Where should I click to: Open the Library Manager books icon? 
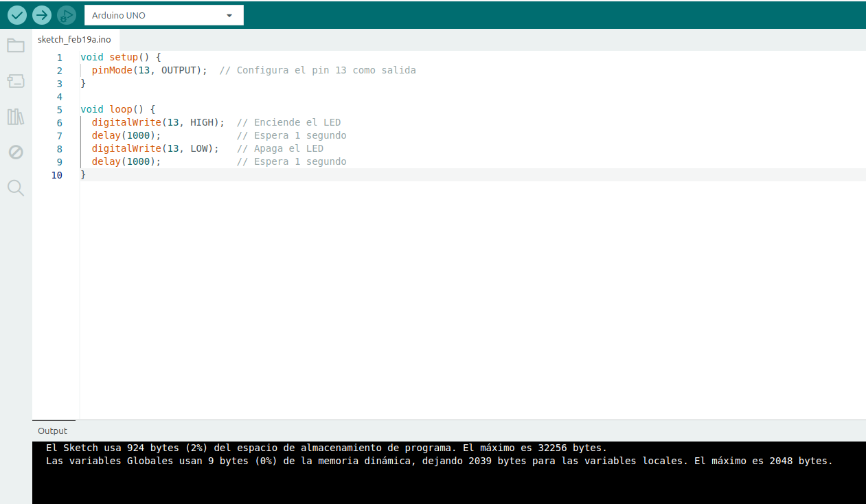click(x=16, y=117)
